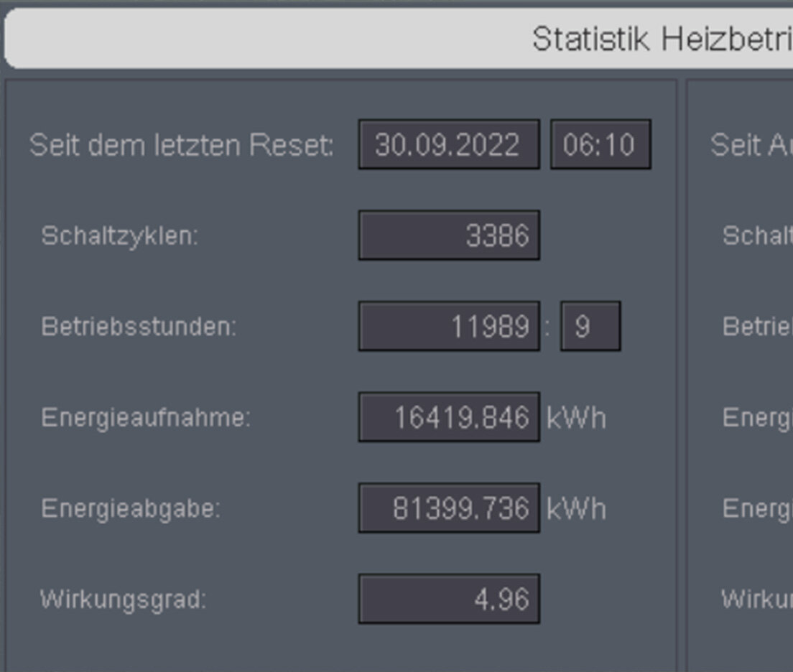Click the Energieabgabe value 81399.736

click(448, 508)
